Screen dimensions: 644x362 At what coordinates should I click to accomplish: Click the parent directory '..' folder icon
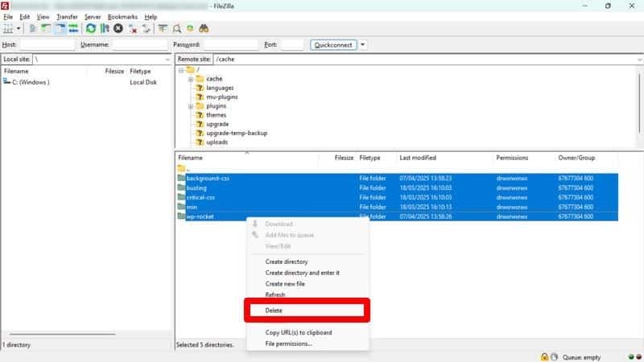point(181,168)
